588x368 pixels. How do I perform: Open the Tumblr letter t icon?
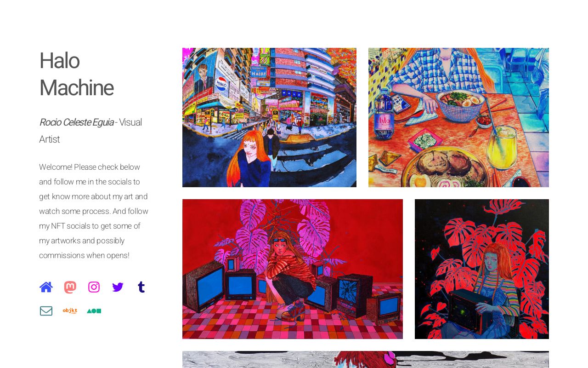(141, 287)
